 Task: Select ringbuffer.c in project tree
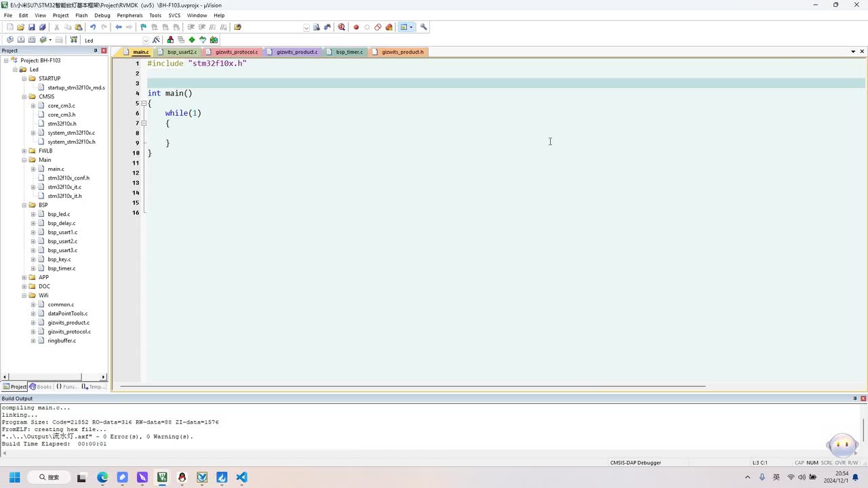pyautogui.click(x=62, y=341)
